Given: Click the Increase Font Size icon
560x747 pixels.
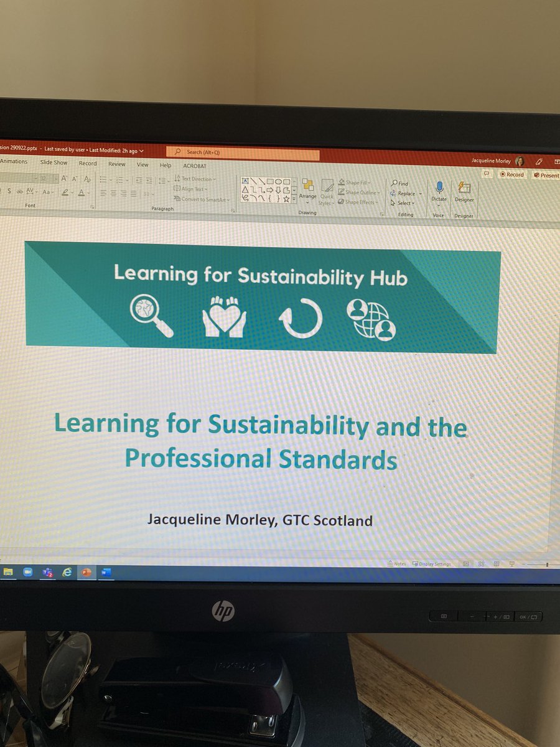Looking at the screenshot, I should click(65, 179).
